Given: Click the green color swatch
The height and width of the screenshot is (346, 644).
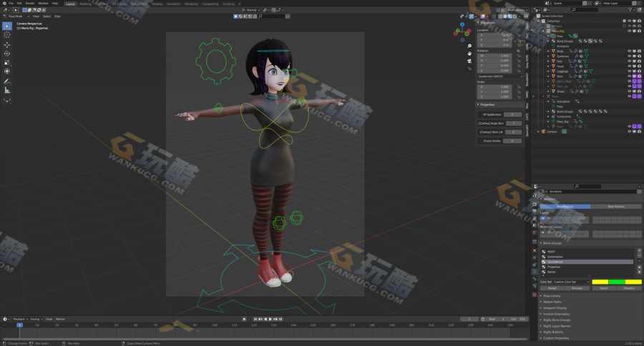Looking at the screenshot, I should point(617,282).
